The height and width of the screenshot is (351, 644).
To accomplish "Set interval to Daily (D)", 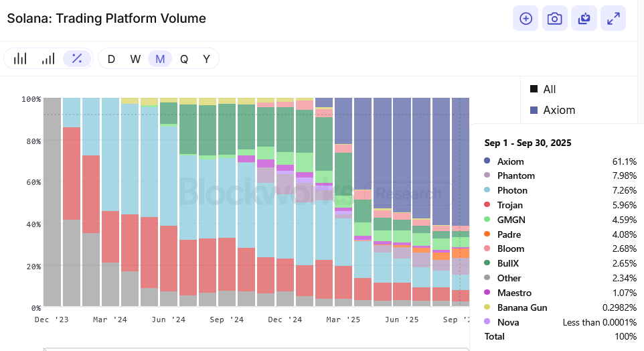I will [x=111, y=59].
